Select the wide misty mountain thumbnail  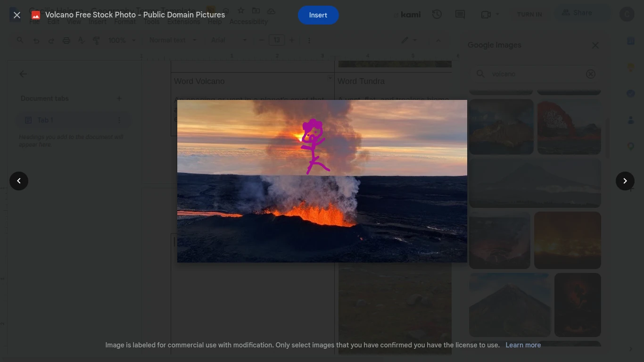(535, 183)
